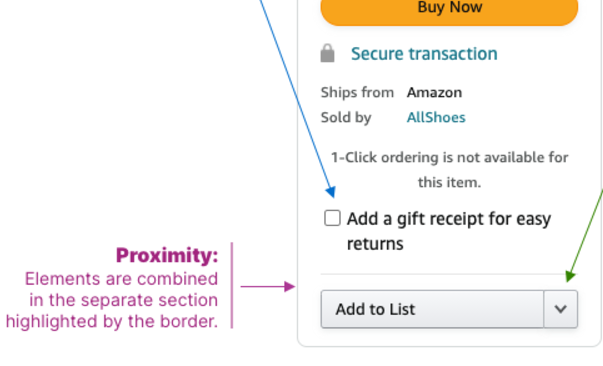This screenshot has width=603, height=366.
Task: Click the orange Buy Now button
Action: click(449, 10)
